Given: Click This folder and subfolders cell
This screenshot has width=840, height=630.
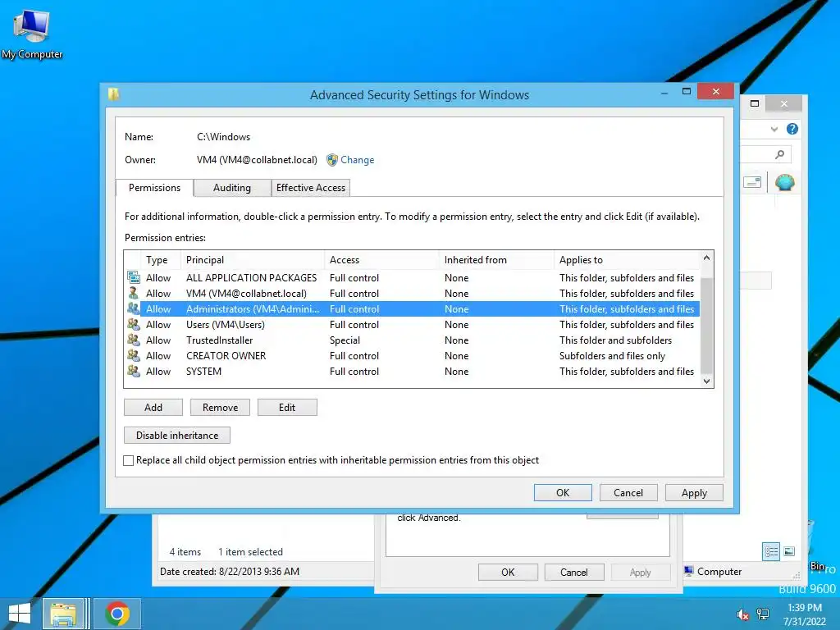Looking at the screenshot, I should point(615,340).
